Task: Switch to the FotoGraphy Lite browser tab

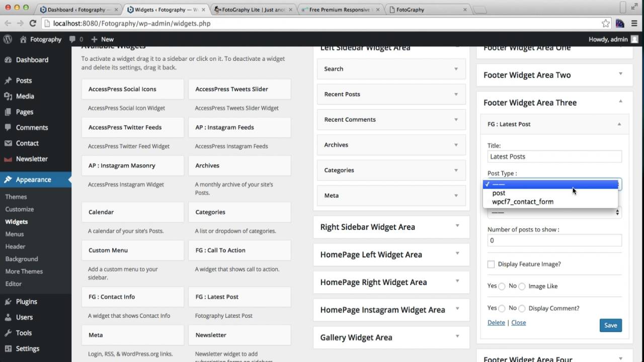Action: 253,10
